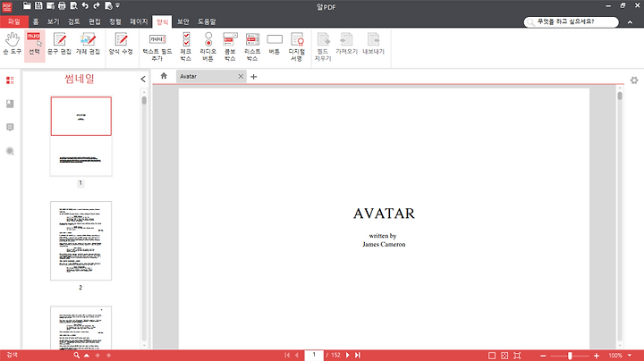Insert a radio button form field (라디오 버튼)
644x361 pixels.
pos(208,47)
